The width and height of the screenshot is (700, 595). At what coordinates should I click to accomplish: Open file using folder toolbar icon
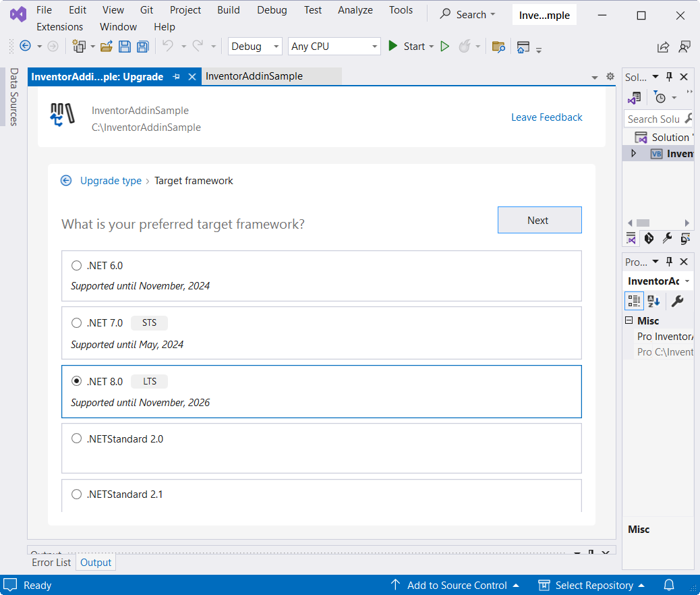(x=107, y=46)
